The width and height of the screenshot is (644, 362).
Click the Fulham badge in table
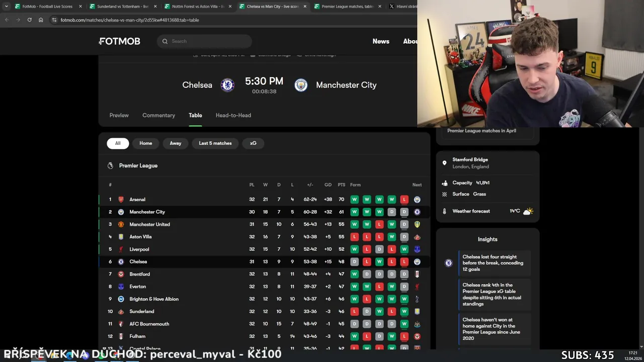pyautogui.click(x=121, y=336)
